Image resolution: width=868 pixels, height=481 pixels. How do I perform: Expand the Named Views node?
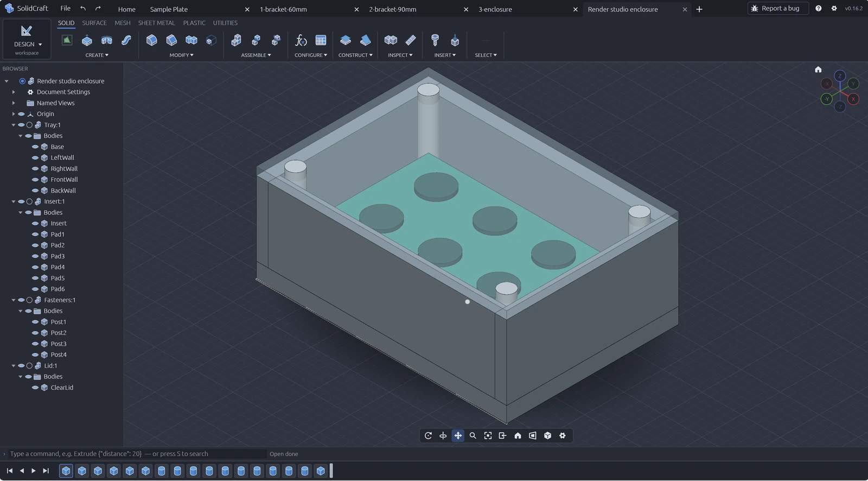pyautogui.click(x=14, y=103)
